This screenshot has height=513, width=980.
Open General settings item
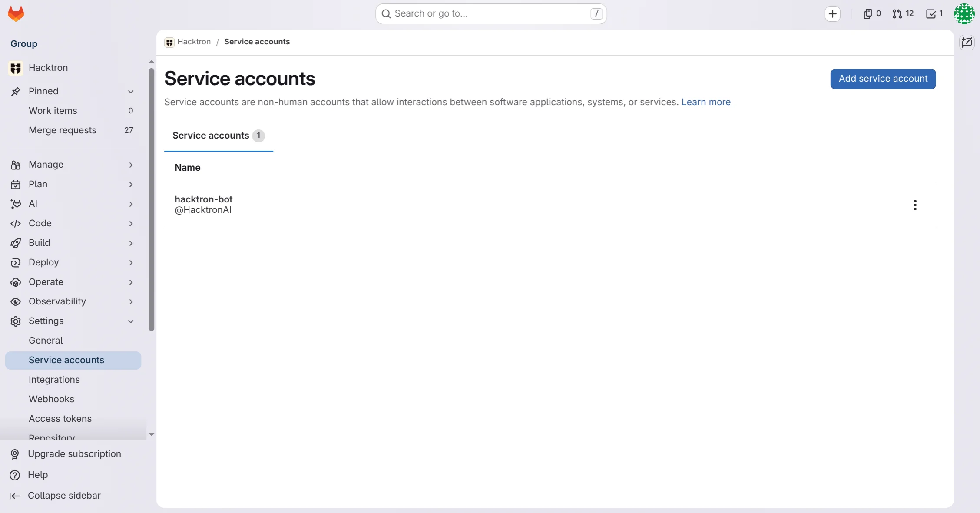click(73, 341)
